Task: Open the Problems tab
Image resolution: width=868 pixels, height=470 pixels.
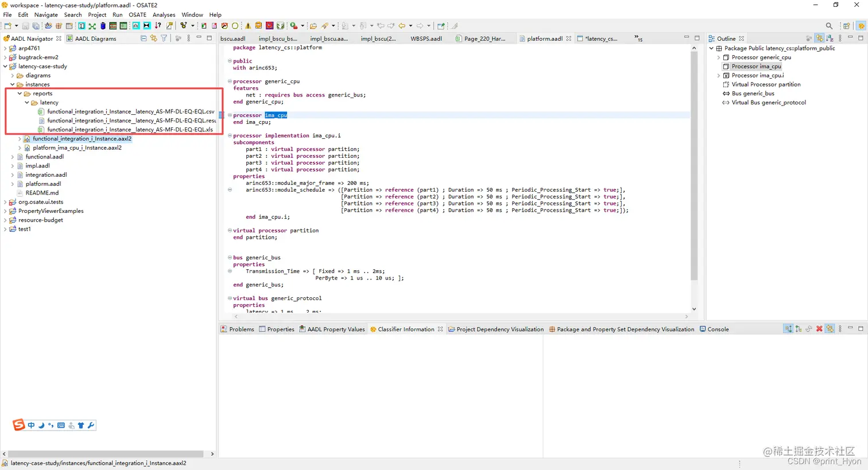Action: (237, 329)
